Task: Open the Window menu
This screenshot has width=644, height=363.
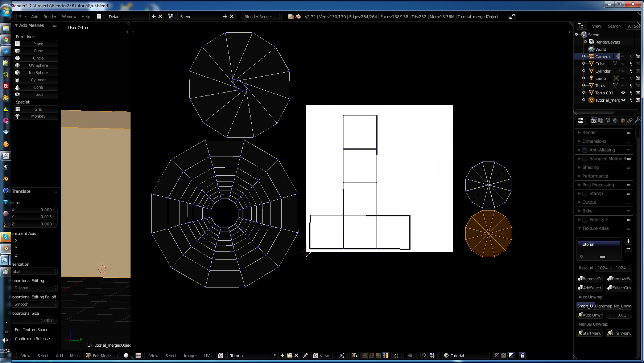Action: pyautogui.click(x=69, y=17)
